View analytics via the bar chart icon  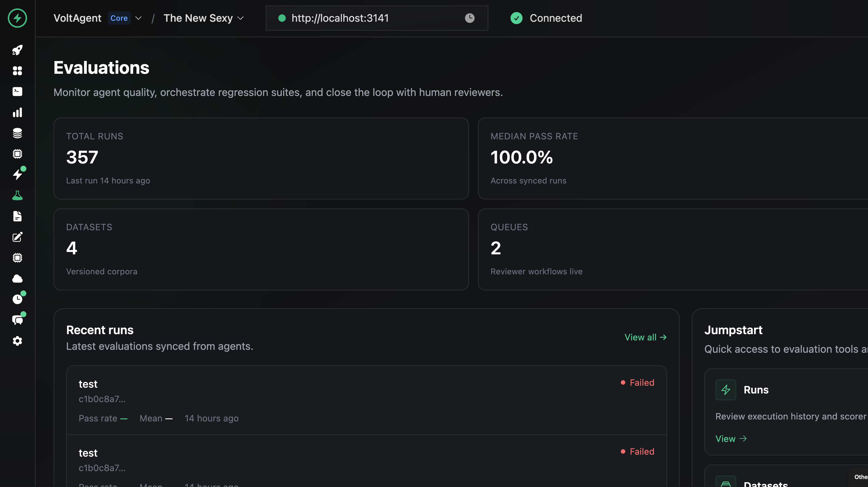pyautogui.click(x=17, y=112)
